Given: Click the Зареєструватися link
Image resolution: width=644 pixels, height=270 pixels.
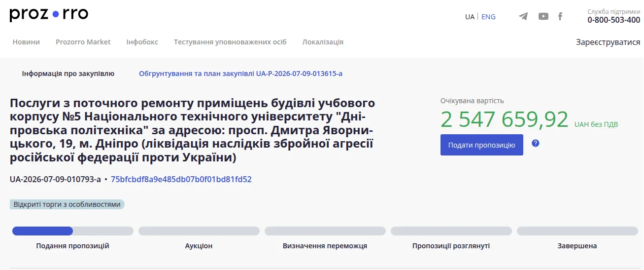Looking at the screenshot, I should coord(608,42).
